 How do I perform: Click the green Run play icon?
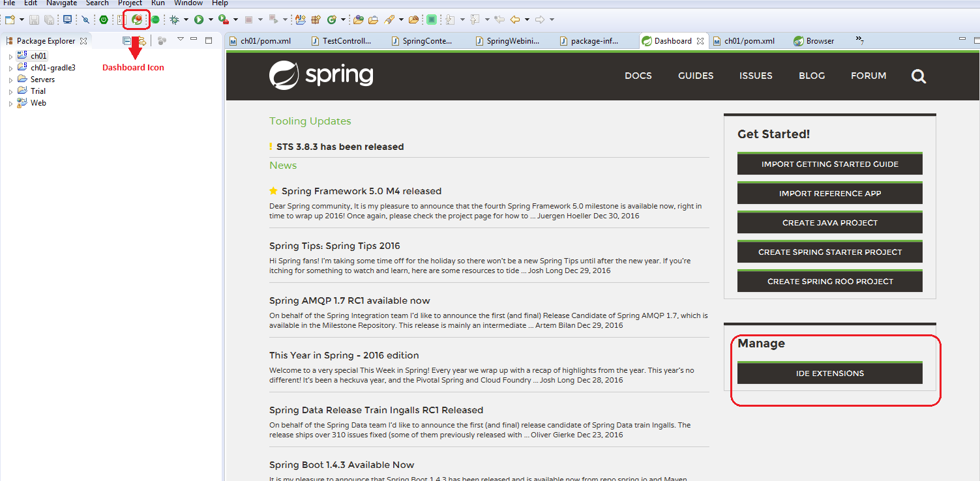pos(199,20)
